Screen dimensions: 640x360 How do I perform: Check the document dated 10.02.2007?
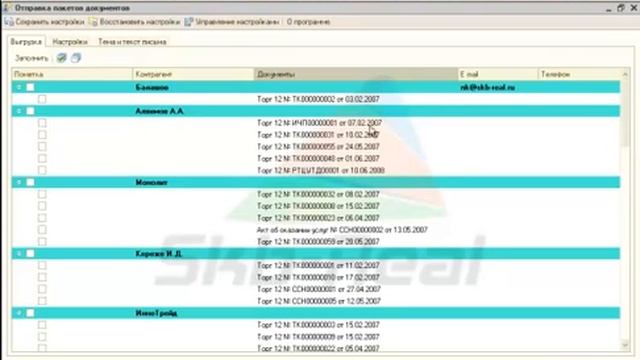[42, 135]
